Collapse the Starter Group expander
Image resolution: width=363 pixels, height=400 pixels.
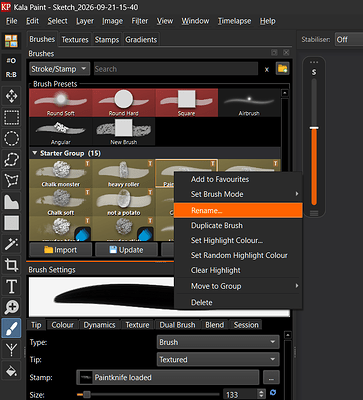(34, 153)
